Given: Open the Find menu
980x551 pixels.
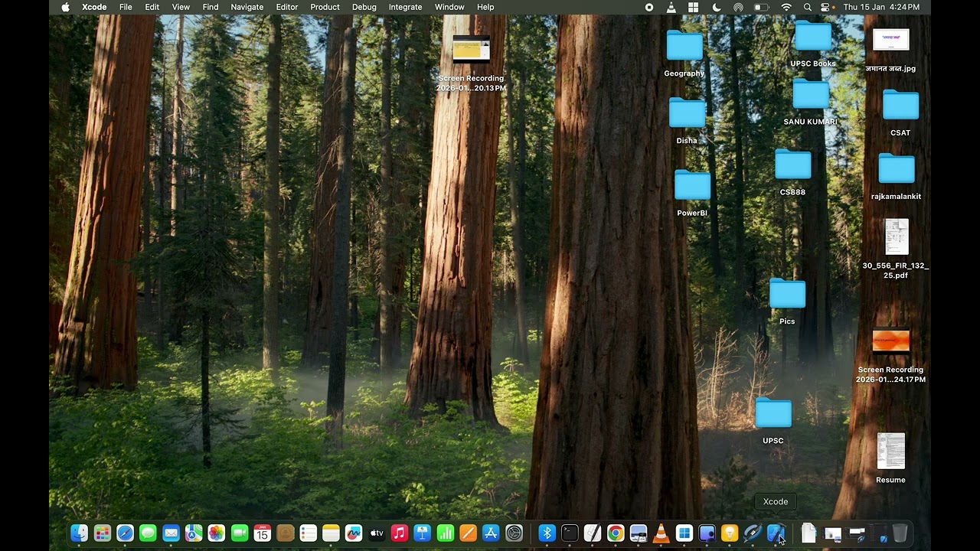Looking at the screenshot, I should tap(211, 7).
